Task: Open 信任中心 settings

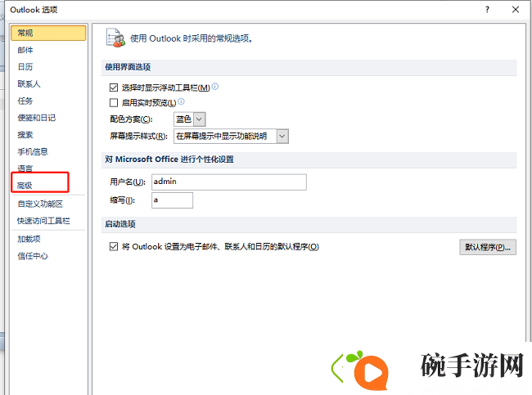Action: (33, 256)
